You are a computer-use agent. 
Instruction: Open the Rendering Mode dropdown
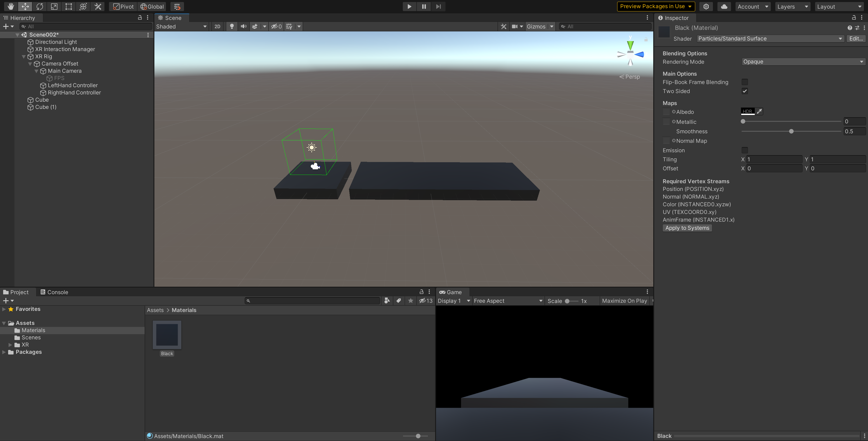(x=803, y=62)
